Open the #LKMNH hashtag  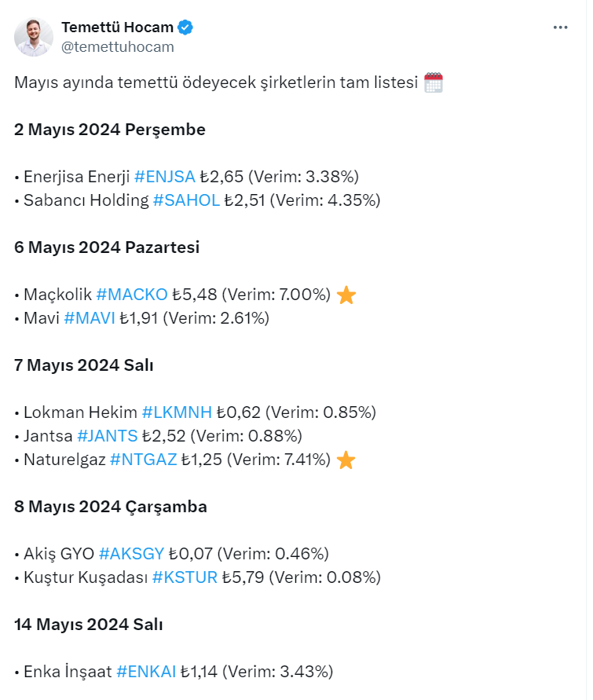tap(177, 412)
